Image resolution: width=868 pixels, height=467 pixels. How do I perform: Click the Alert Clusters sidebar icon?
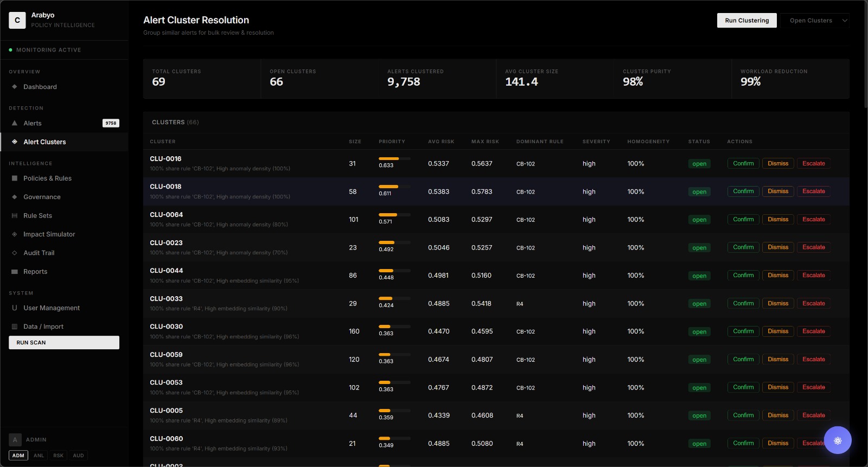(x=15, y=142)
